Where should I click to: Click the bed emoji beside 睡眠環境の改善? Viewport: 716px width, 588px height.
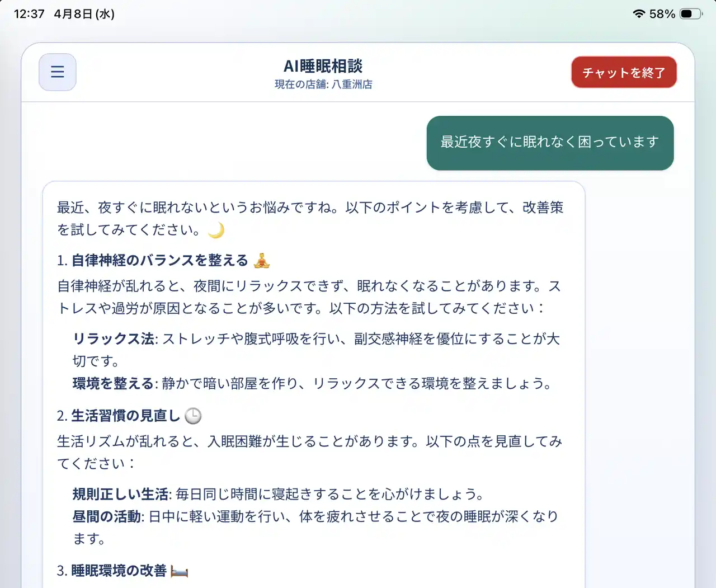[x=179, y=571]
